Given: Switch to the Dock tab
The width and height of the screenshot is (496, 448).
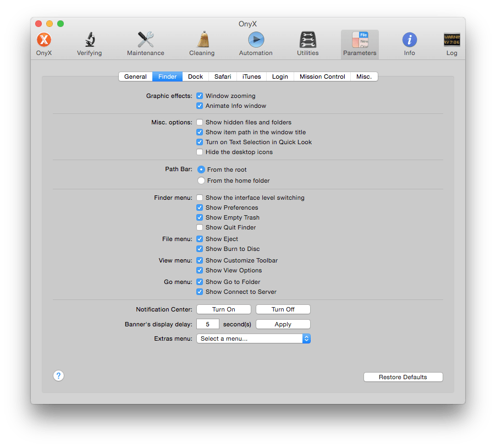Looking at the screenshot, I should coord(195,77).
